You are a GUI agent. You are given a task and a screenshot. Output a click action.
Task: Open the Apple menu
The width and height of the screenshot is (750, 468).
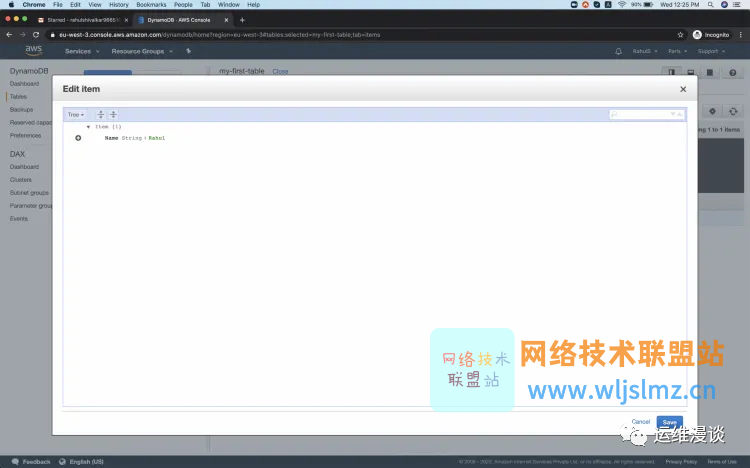click(x=11, y=5)
